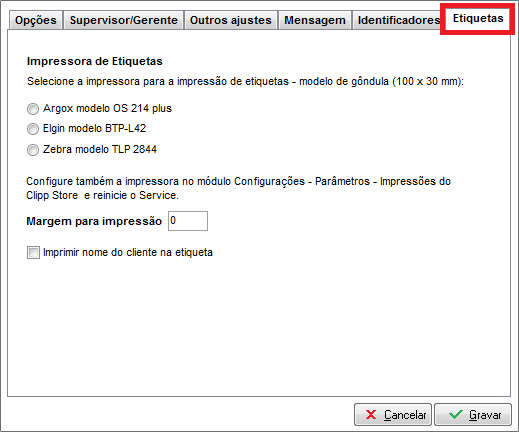Click the green checkmark icon on Gravar

click(x=456, y=415)
